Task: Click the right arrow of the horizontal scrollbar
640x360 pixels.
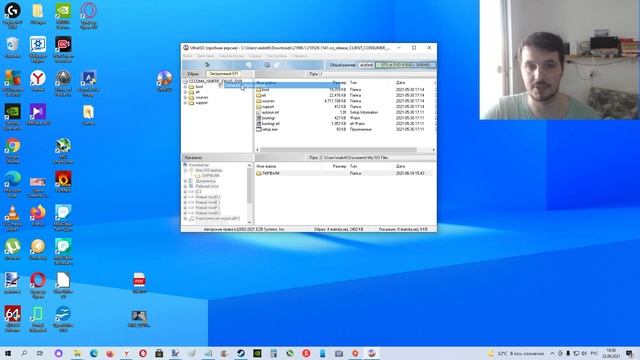Action: (433, 150)
